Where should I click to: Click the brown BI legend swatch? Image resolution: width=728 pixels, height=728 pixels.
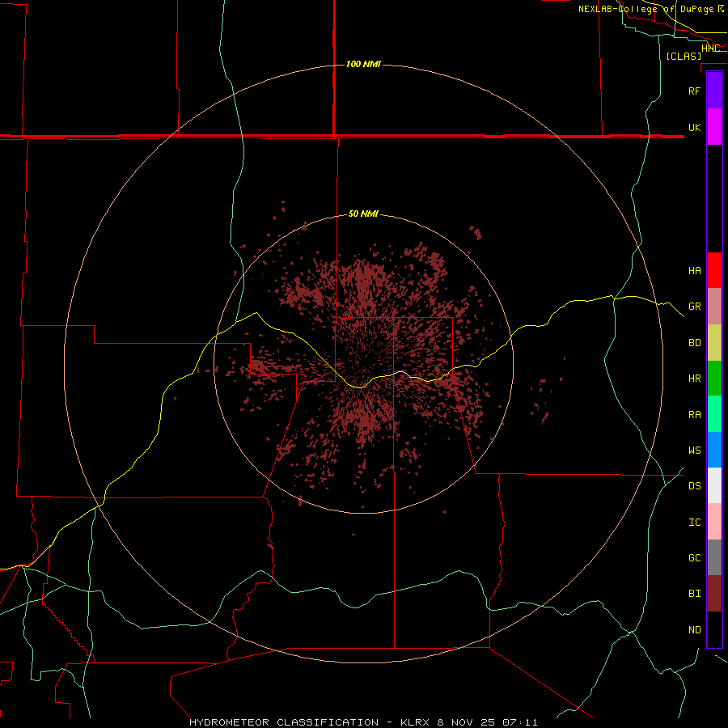(x=714, y=594)
